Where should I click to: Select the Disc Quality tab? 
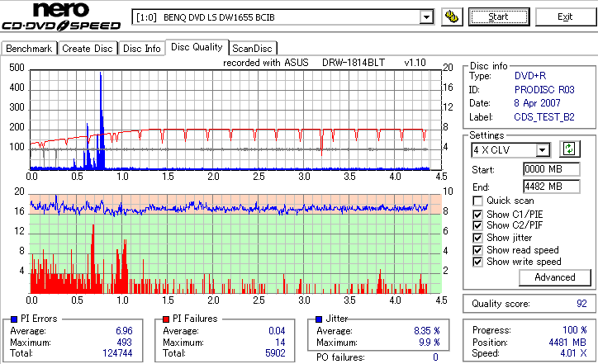point(197,47)
